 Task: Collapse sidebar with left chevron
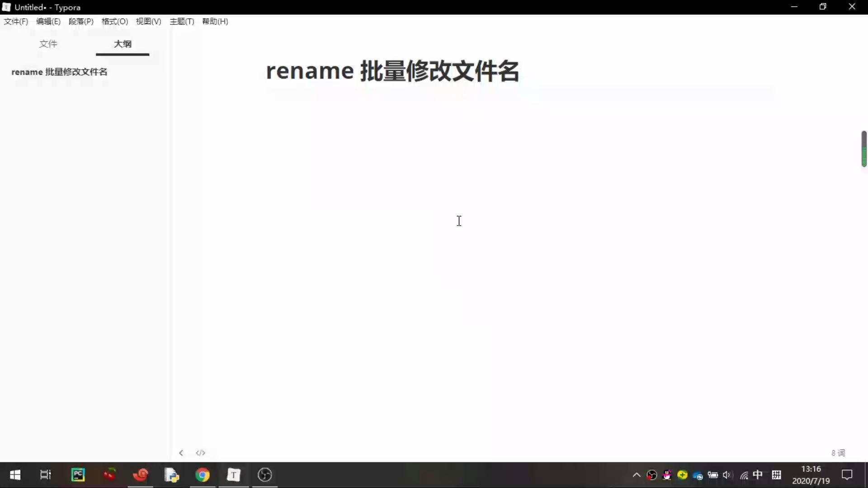pyautogui.click(x=181, y=453)
